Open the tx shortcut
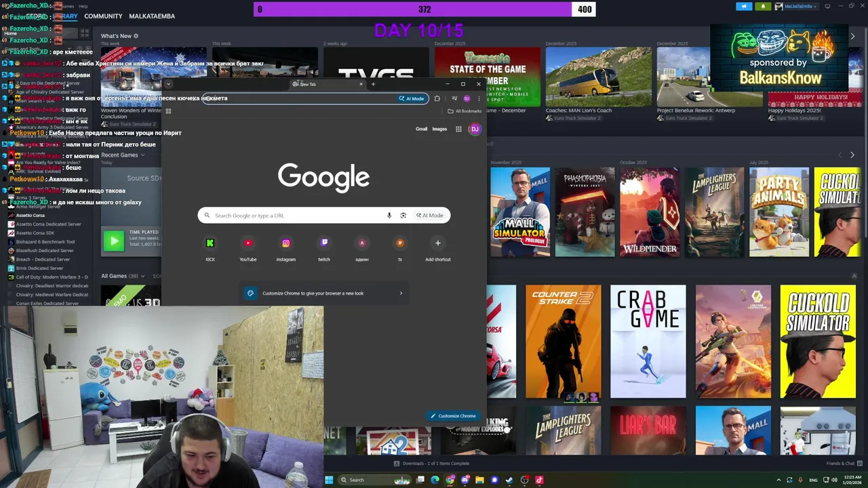Viewport: 868px width, 488px height. point(400,249)
